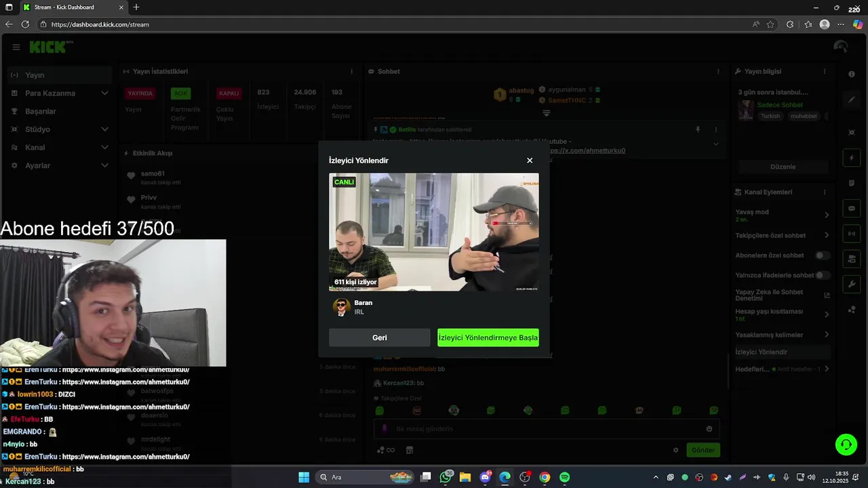Toggle the camera stream panel icon
The image size is (868, 488).
click(852, 259)
